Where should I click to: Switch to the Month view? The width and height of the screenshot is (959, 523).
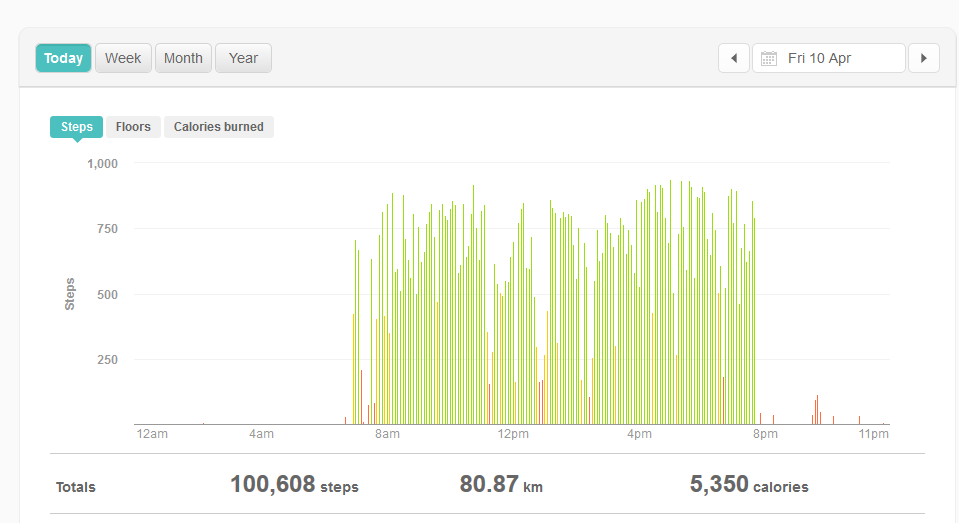(x=183, y=58)
